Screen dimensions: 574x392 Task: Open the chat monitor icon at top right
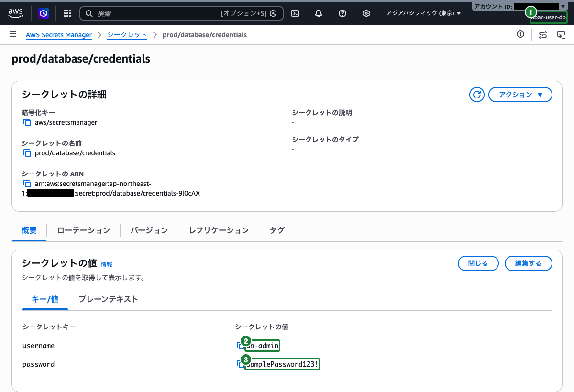point(561,34)
